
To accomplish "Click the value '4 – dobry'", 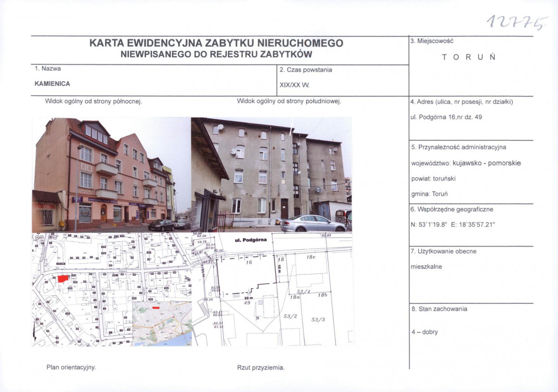I will (424, 332).
